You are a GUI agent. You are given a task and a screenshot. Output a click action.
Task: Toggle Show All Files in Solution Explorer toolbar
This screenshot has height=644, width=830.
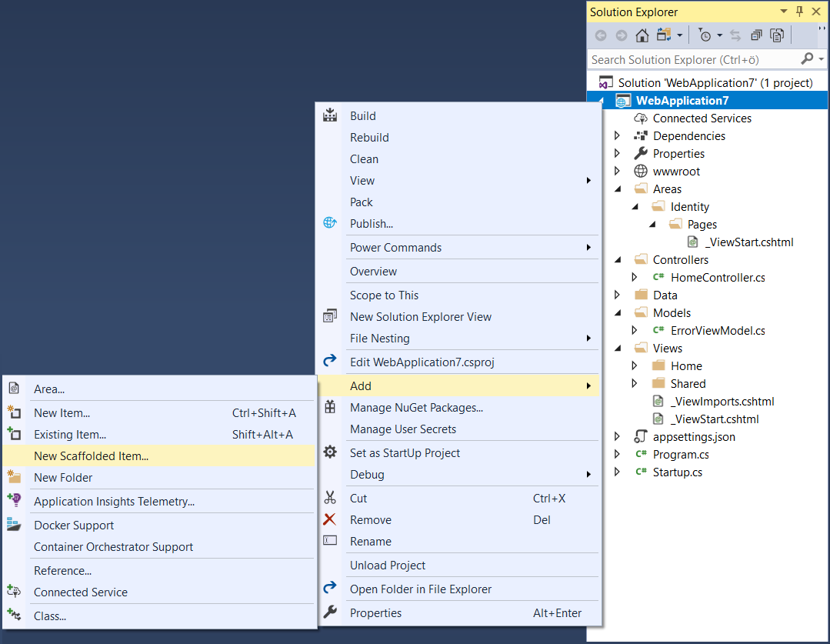coord(777,35)
